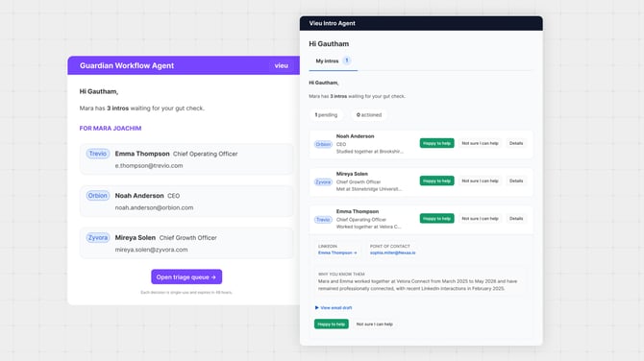Click e.thompson@trevio.com email address
This screenshot has height=361, width=644.
click(149, 166)
